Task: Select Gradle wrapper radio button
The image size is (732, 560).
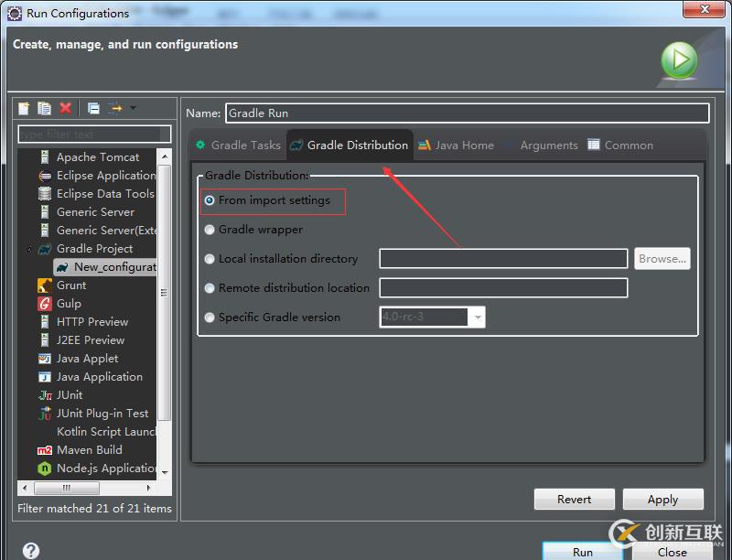Action: 210,230
